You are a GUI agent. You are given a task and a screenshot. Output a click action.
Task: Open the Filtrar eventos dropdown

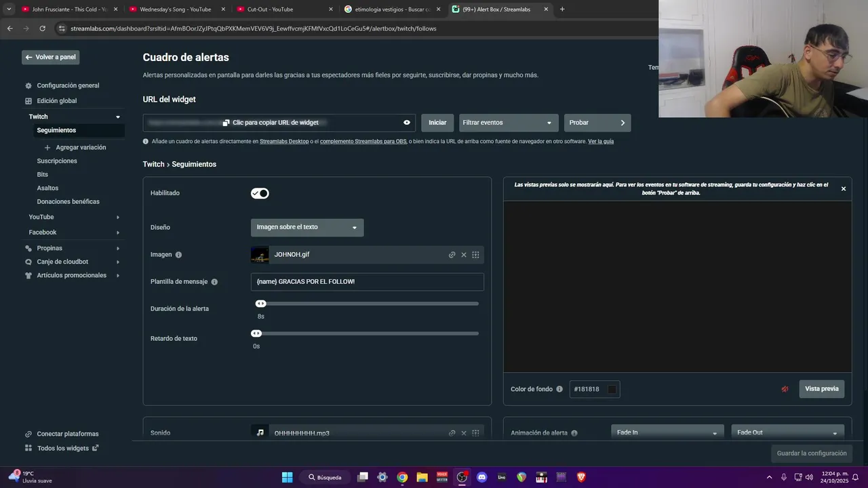click(509, 123)
